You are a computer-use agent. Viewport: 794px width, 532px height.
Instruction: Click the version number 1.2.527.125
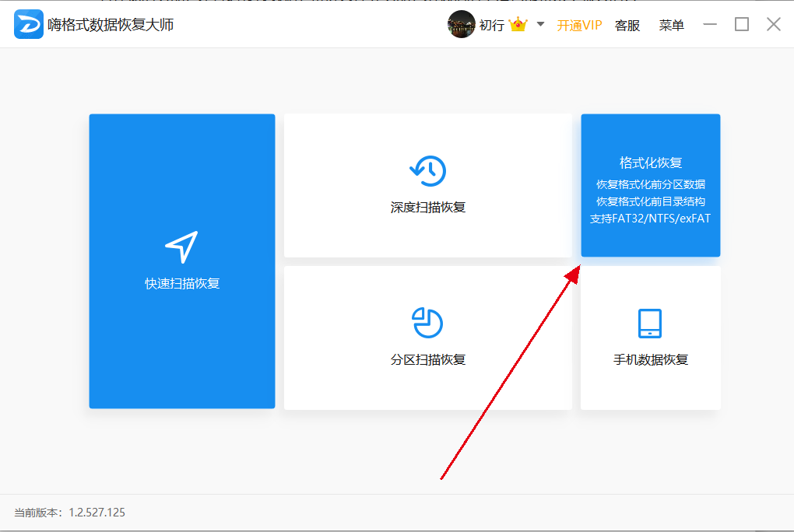tap(97, 513)
